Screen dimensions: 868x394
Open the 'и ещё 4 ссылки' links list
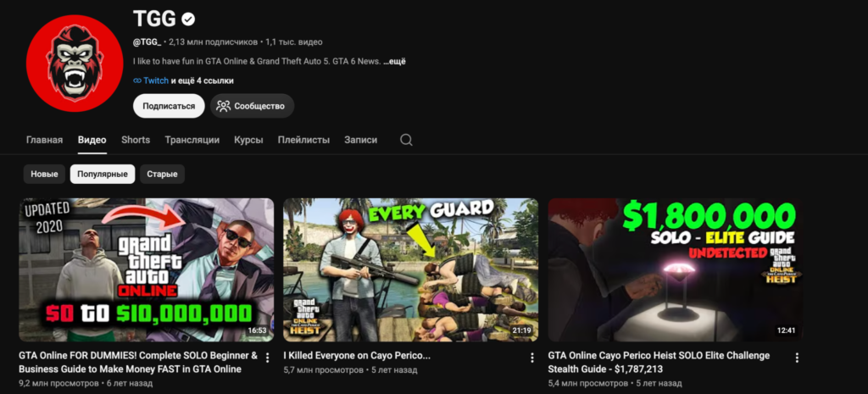click(x=202, y=80)
